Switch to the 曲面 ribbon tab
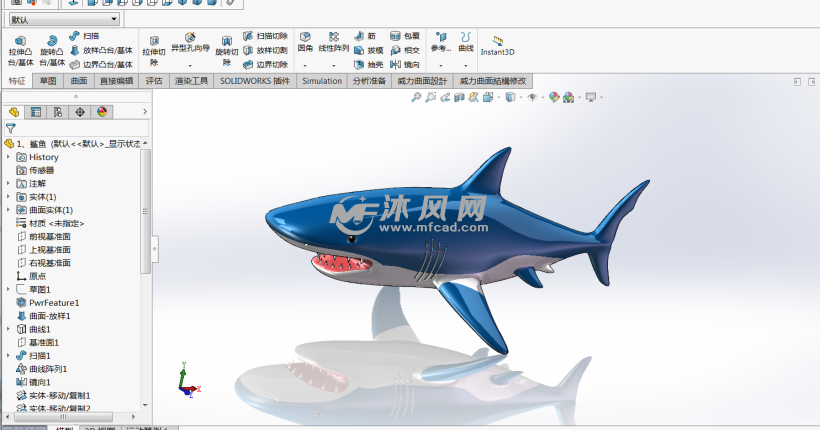Image resolution: width=820 pixels, height=430 pixels. pos(79,81)
